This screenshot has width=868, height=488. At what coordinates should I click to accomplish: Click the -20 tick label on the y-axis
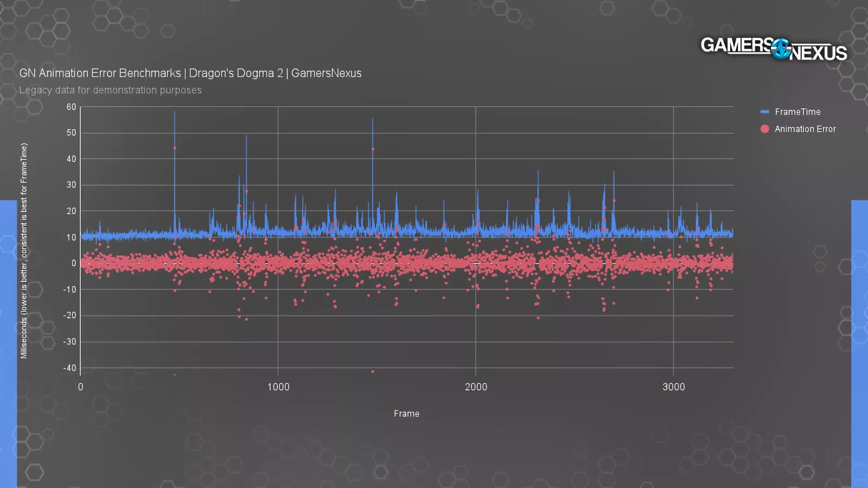(69, 316)
